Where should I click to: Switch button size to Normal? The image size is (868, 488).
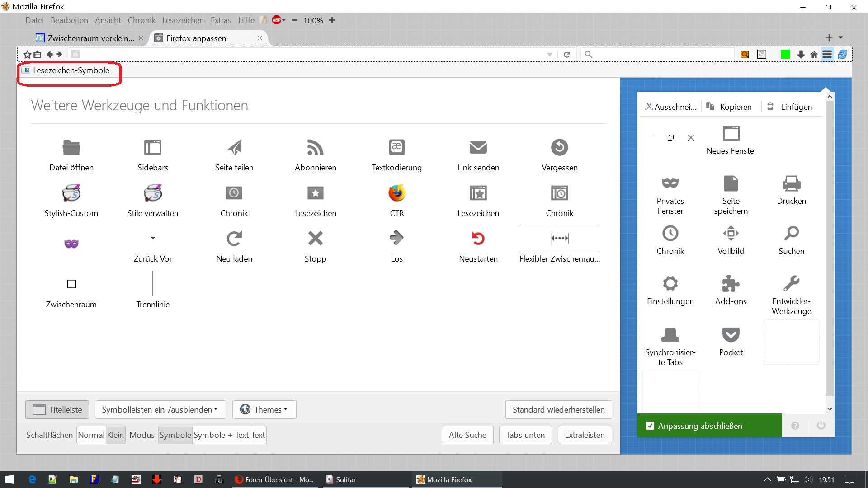[91, 435]
